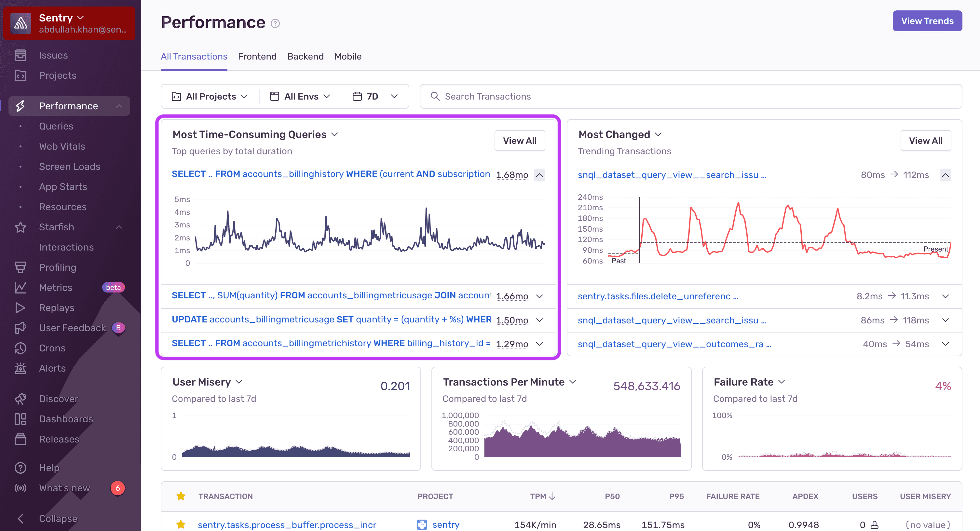980x531 pixels.
Task: Open the Replays section icon
Action: tap(21, 308)
